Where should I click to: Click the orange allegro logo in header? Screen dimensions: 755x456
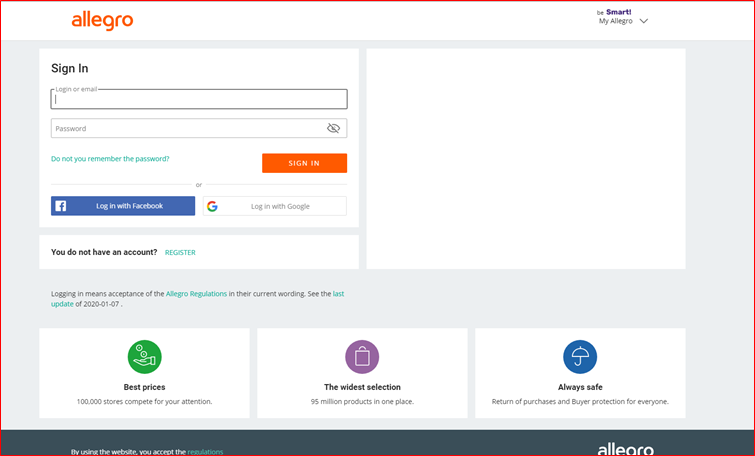(102, 21)
